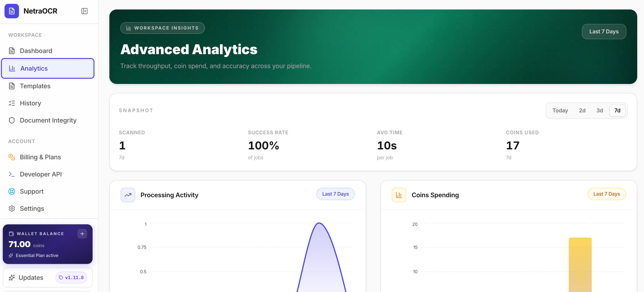Click the Dashboard document icon
The image size is (644, 292).
pos(12,51)
